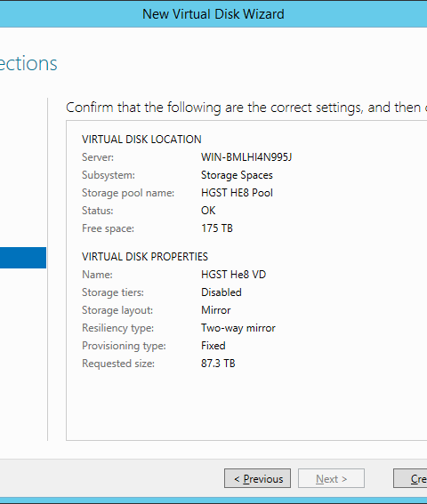Go back with the Previous button
This screenshot has height=504, width=427.
tap(257, 478)
